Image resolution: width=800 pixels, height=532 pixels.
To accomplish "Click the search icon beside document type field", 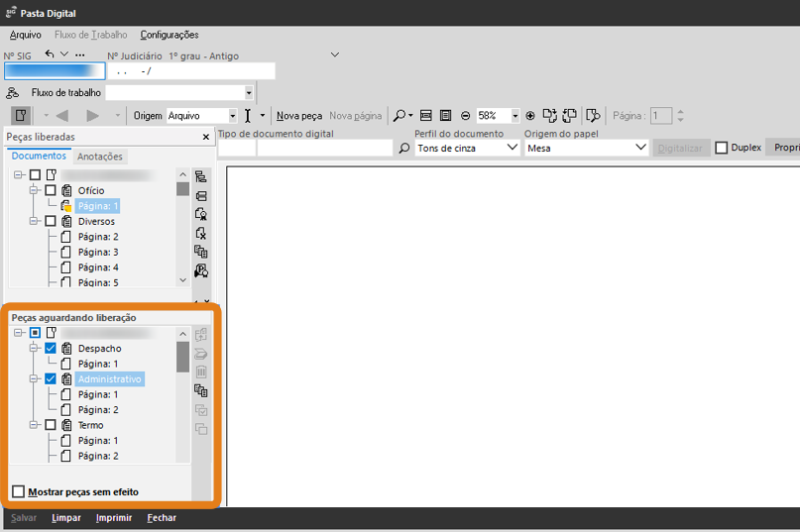I will pyautogui.click(x=403, y=149).
